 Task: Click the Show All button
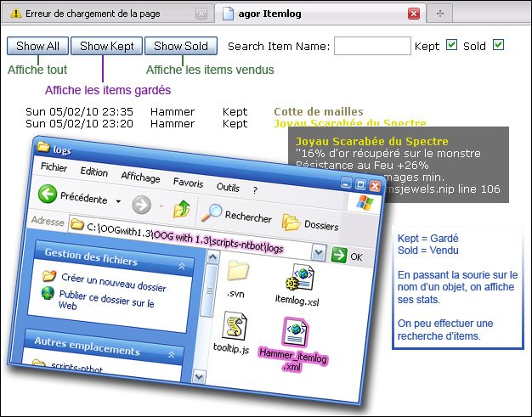tap(37, 46)
